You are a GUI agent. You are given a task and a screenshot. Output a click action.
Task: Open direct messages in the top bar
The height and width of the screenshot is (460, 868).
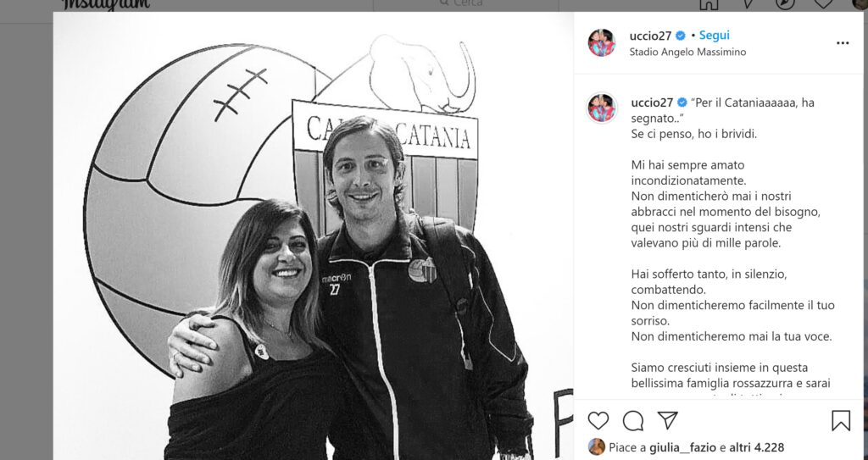748,3
